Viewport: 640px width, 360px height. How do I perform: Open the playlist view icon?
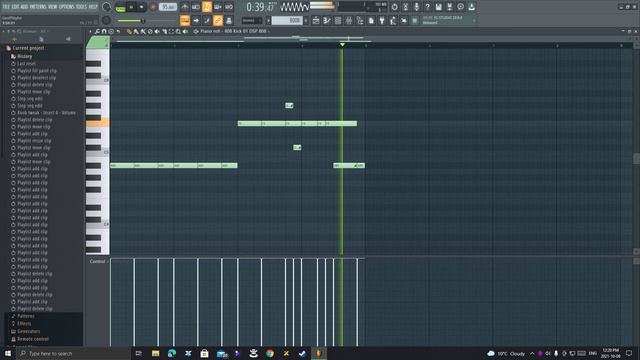tap(316, 20)
